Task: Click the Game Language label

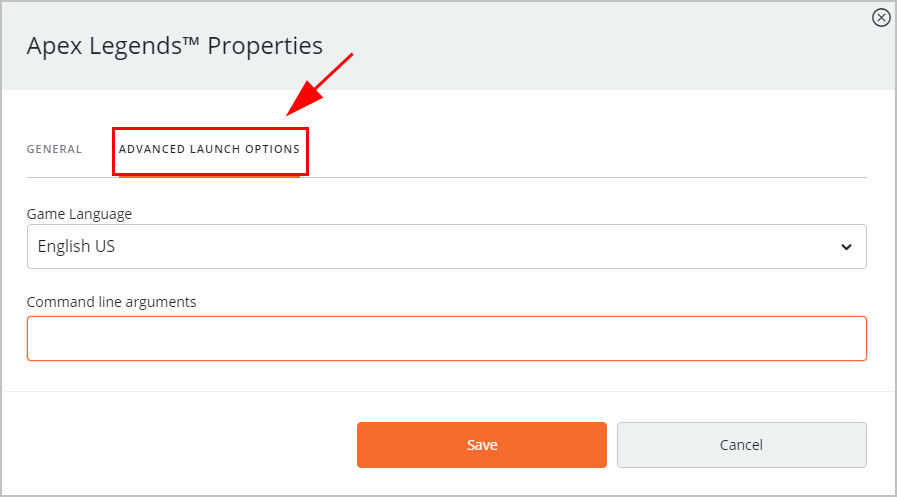Action: (x=79, y=214)
